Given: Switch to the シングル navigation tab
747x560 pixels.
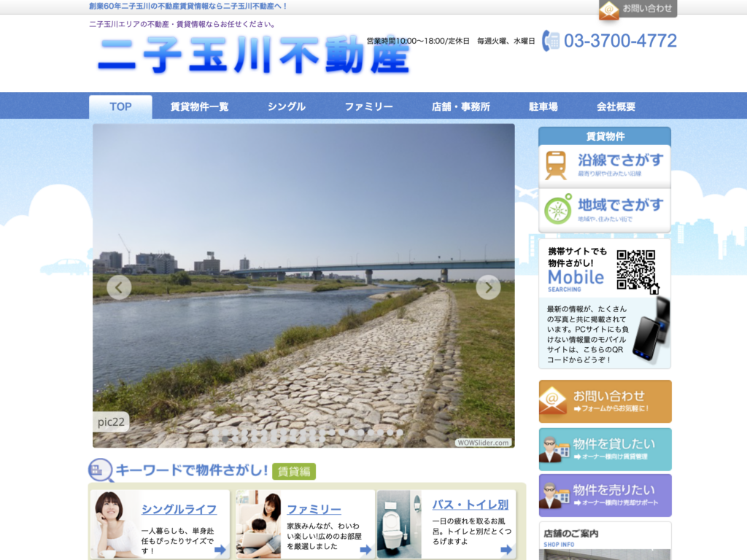Looking at the screenshot, I should click(286, 106).
